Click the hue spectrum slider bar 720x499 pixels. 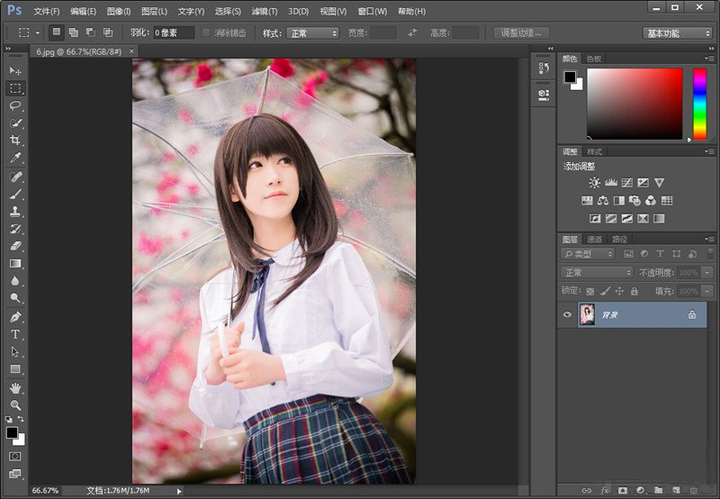[x=699, y=103]
